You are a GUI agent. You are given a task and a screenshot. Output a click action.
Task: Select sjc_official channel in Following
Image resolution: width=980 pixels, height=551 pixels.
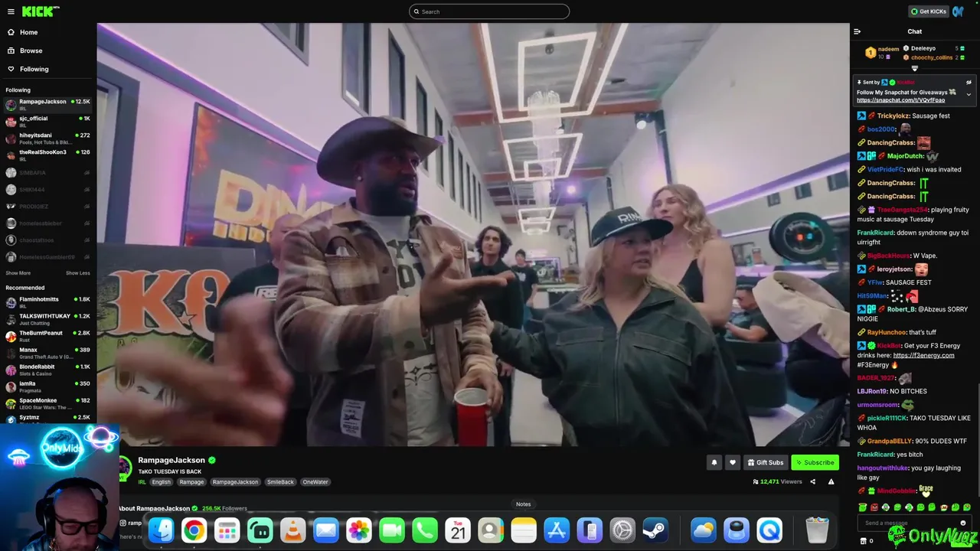point(47,122)
